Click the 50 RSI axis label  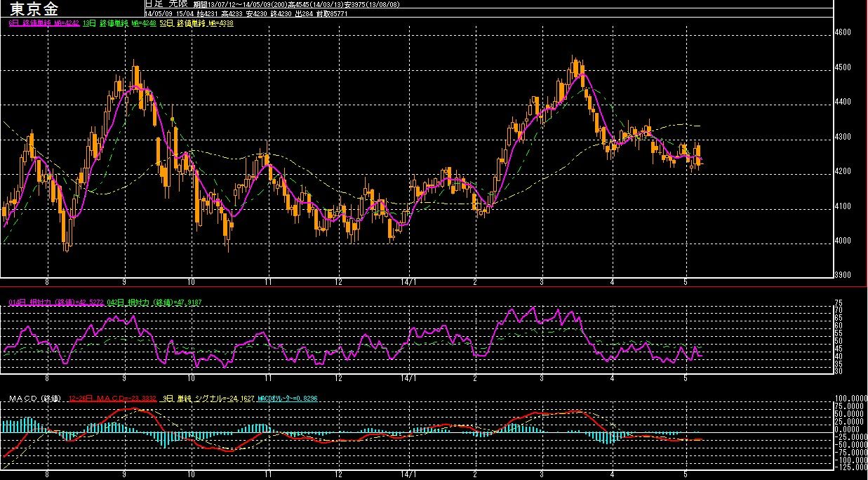pyautogui.click(x=839, y=341)
